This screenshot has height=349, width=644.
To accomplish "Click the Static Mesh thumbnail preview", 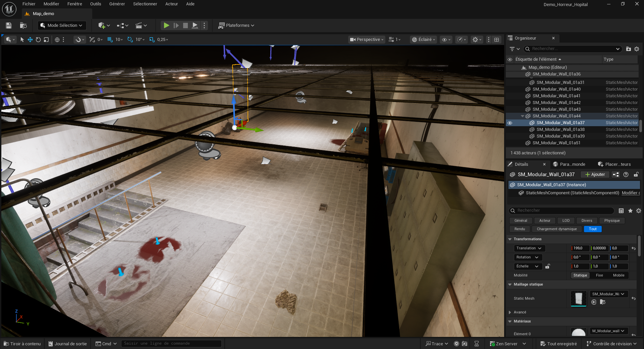I will point(579,298).
